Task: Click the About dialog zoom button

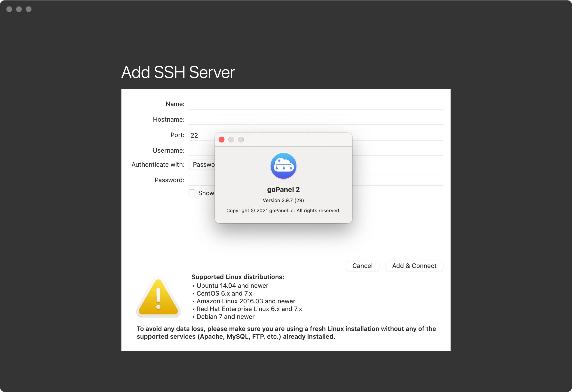Action: click(241, 140)
